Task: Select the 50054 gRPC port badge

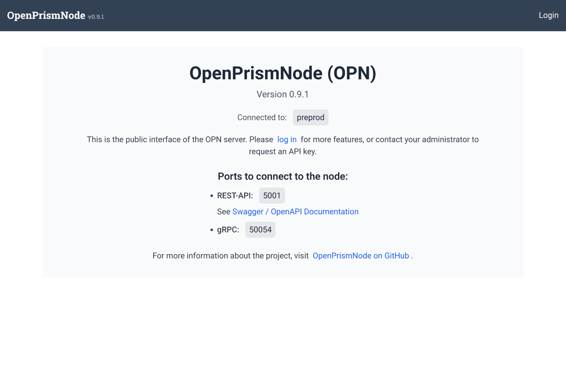Action: [x=260, y=230]
